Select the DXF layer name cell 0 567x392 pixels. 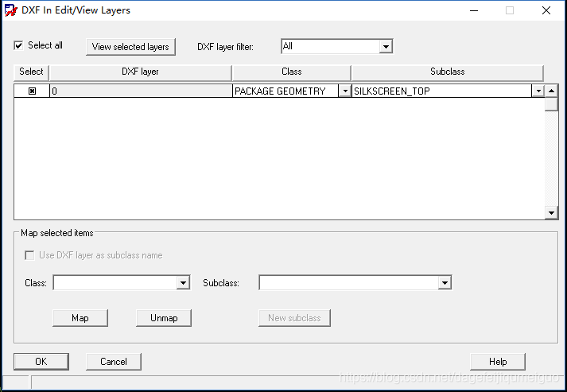(x=140, y=91)
